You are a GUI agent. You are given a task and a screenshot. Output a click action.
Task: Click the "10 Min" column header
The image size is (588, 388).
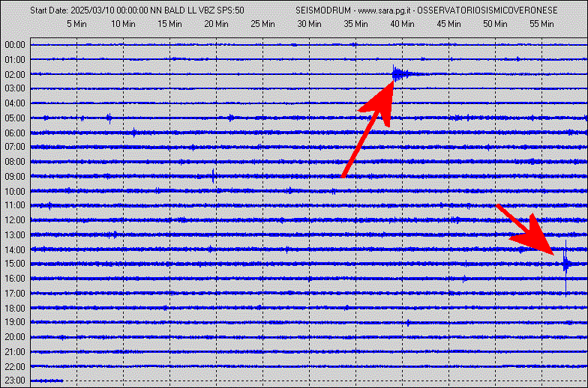pyautogui.click(x=123, y=24)
